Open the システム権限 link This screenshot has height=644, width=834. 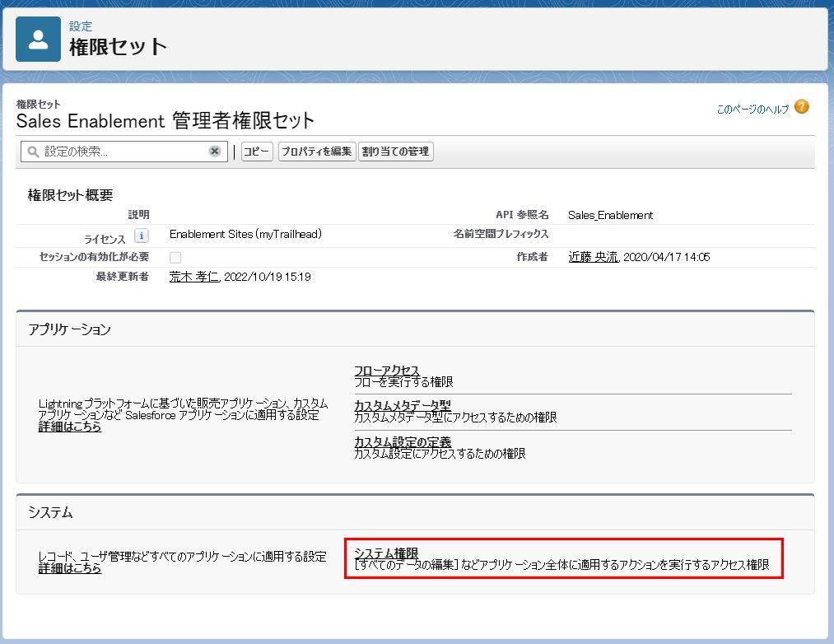(x=386, y=553)
